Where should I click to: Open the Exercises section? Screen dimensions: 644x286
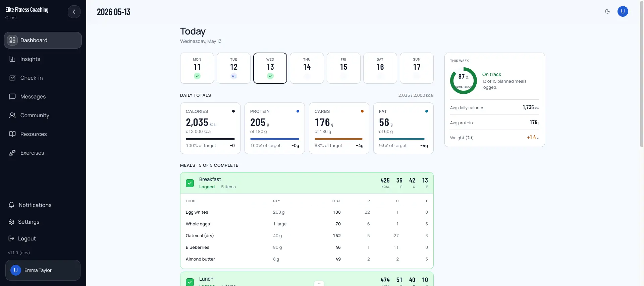tap(43, 153)
